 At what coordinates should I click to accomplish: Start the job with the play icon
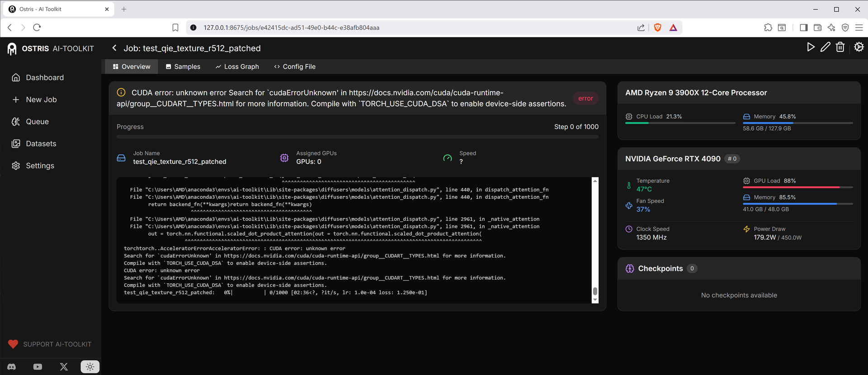point(811,47)
